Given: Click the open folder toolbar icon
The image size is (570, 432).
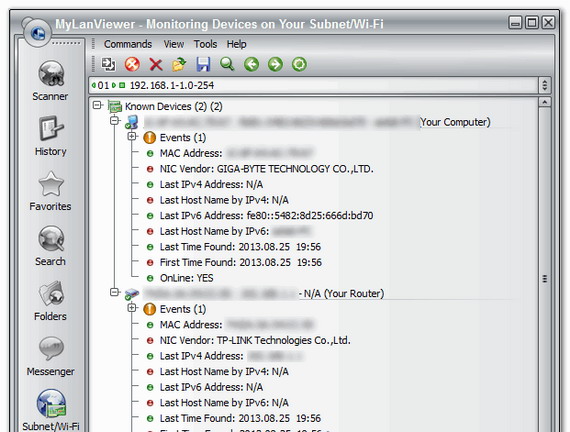Looking at the screenshot, I should click(x=179, y=64).
